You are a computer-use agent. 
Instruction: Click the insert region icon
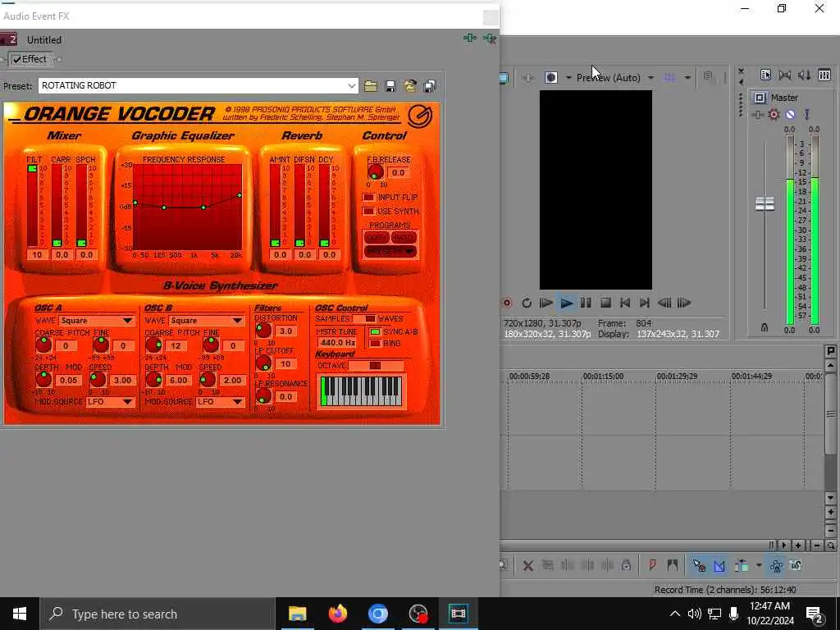click(673, 564)
